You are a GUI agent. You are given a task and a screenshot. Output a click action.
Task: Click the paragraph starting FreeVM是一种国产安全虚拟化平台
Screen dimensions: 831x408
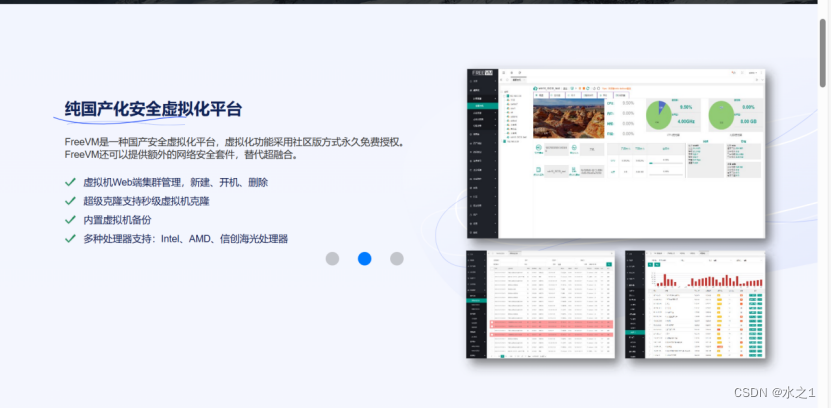(235, 148)
